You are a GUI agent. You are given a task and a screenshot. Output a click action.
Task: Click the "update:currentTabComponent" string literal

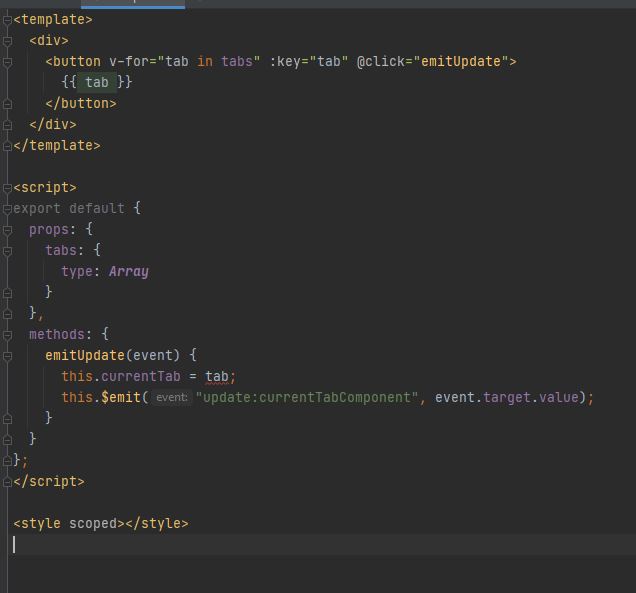[x=307, y=397]
